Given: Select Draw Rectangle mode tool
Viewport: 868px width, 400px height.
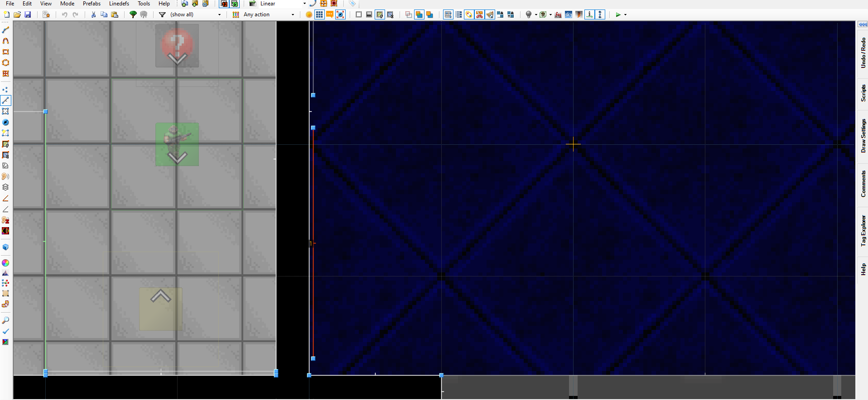Looking at the screenshot, I should [x=5, y=52].
